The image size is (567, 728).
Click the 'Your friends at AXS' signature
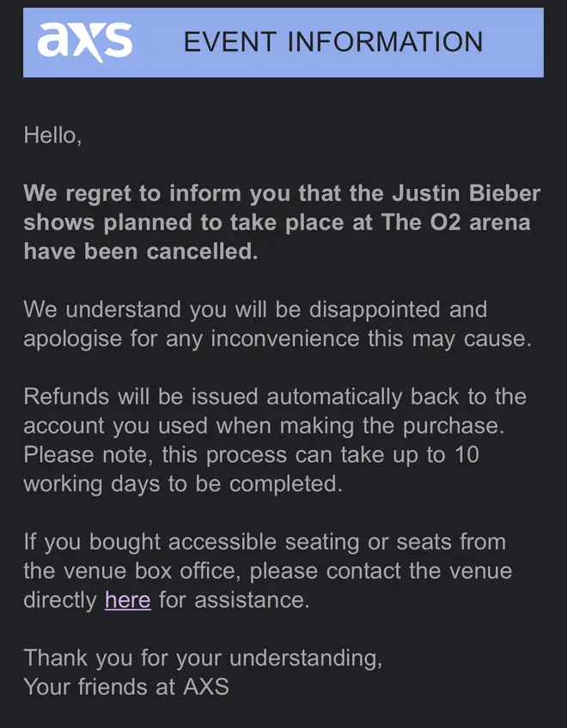pyautogui.click(x=126, y=687)
